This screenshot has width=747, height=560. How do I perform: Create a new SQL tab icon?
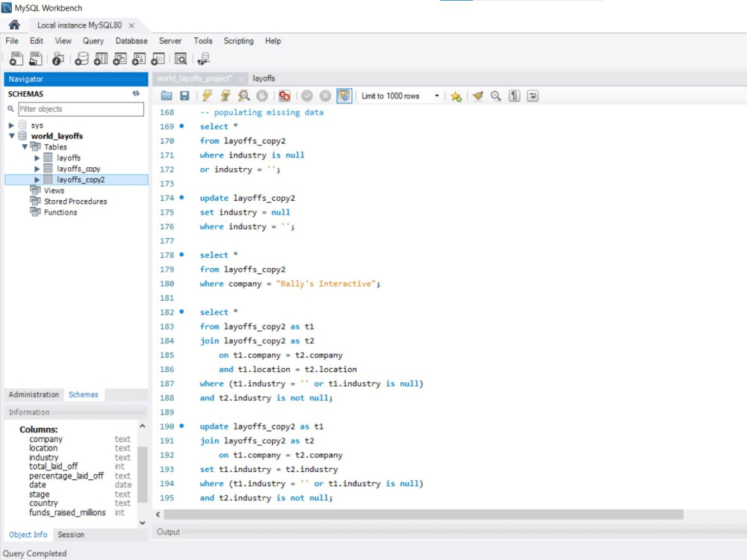tap(16, 58)
